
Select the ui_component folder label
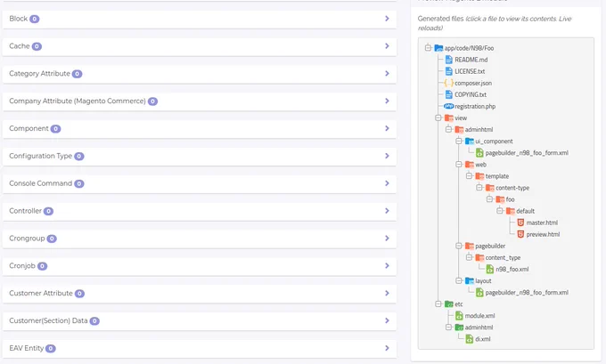(x=494, y=142)
